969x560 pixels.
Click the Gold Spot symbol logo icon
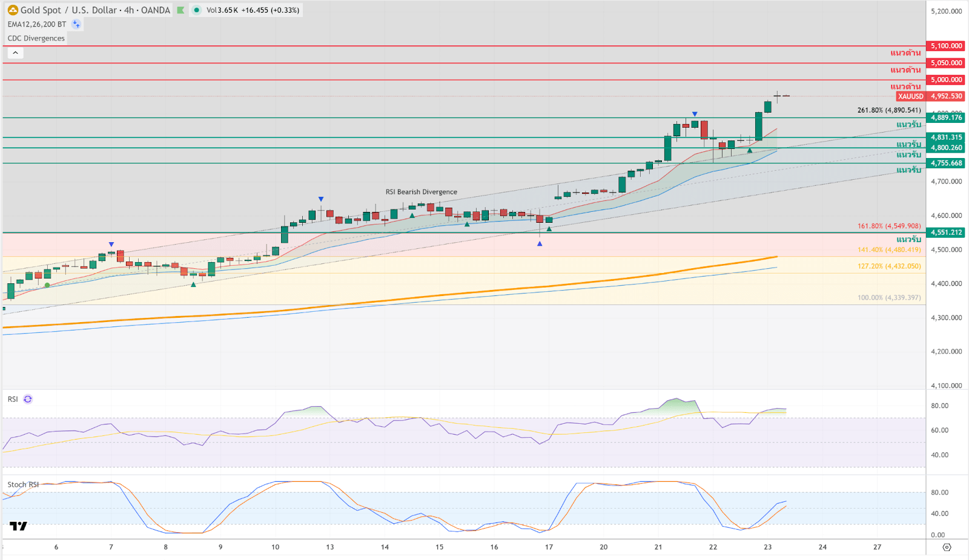(x=13, y=10)
